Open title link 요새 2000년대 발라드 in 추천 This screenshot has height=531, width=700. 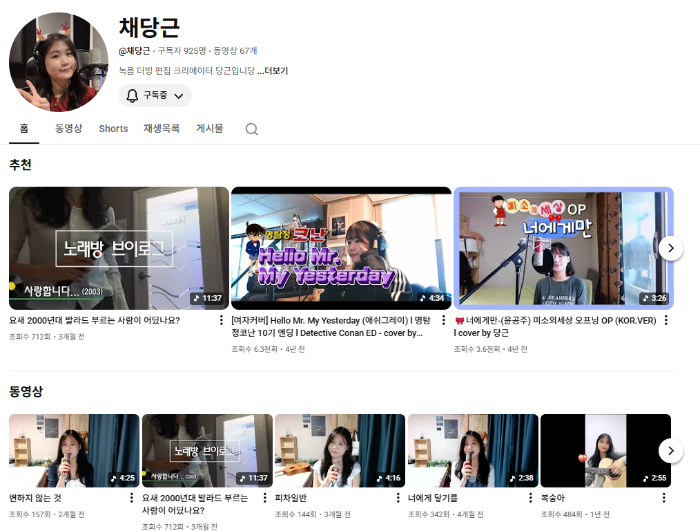click(x=94, y=320)
